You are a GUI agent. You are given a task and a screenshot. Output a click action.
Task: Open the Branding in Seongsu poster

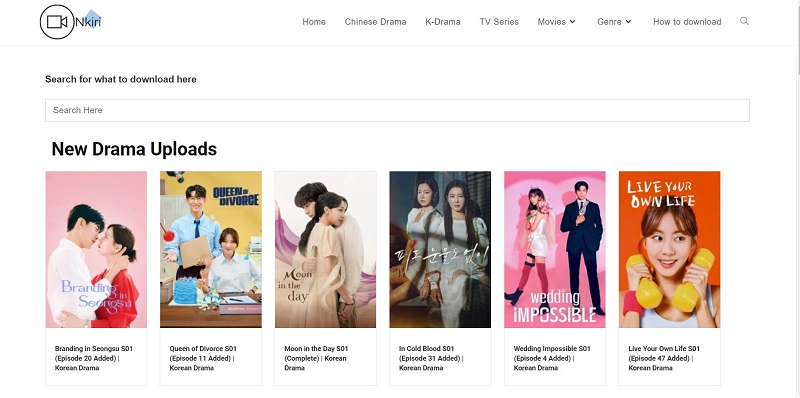[96, 250]
